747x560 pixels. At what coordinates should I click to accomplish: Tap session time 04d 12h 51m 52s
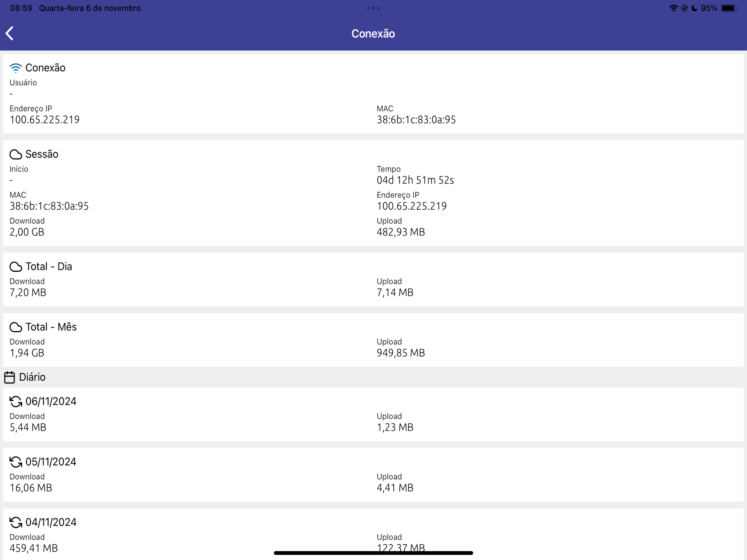tap(415, 180)
